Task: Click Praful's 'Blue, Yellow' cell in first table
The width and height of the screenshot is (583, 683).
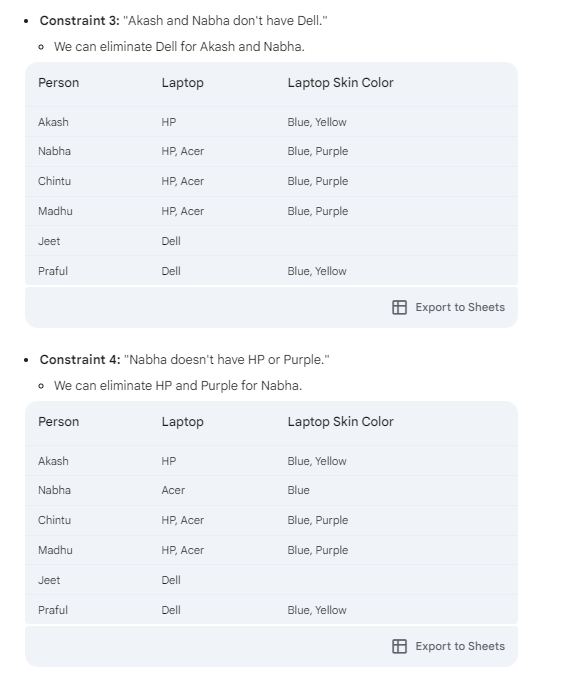Action: [317, 271]
